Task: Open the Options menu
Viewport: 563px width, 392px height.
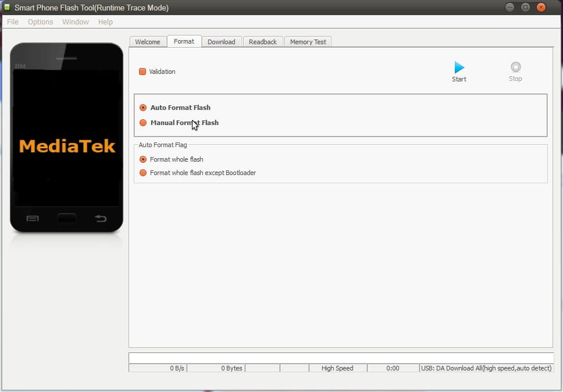Action: click(x=41, y=22)
